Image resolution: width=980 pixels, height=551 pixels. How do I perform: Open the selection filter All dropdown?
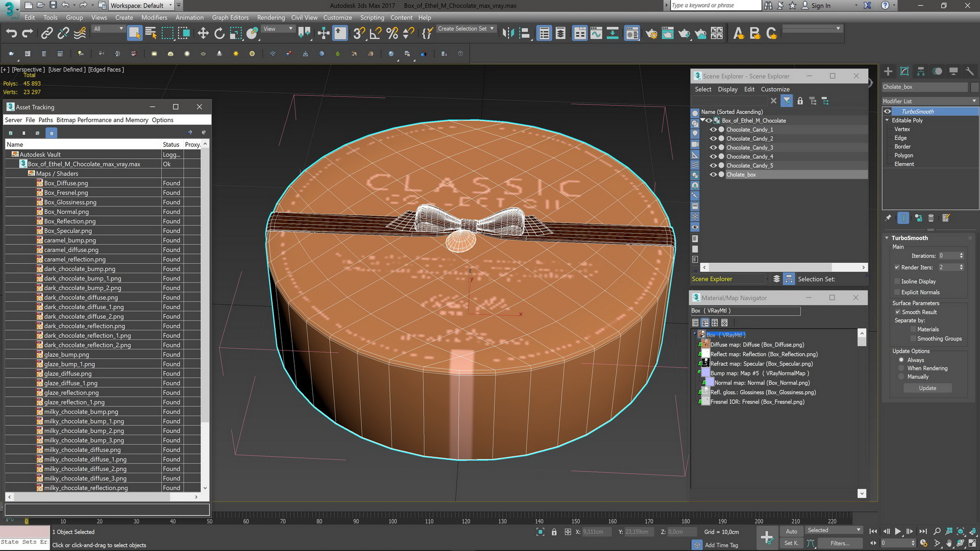(x=108, y=29)
